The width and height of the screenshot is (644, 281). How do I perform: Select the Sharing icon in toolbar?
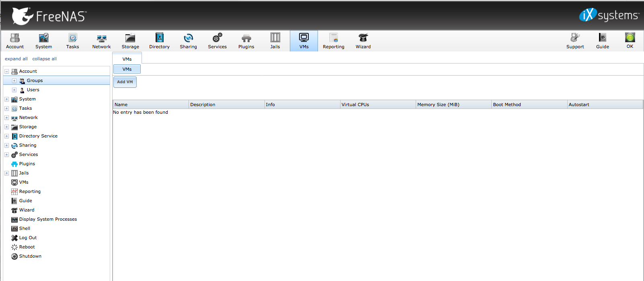pyautogui.click(x=188, y=41)
